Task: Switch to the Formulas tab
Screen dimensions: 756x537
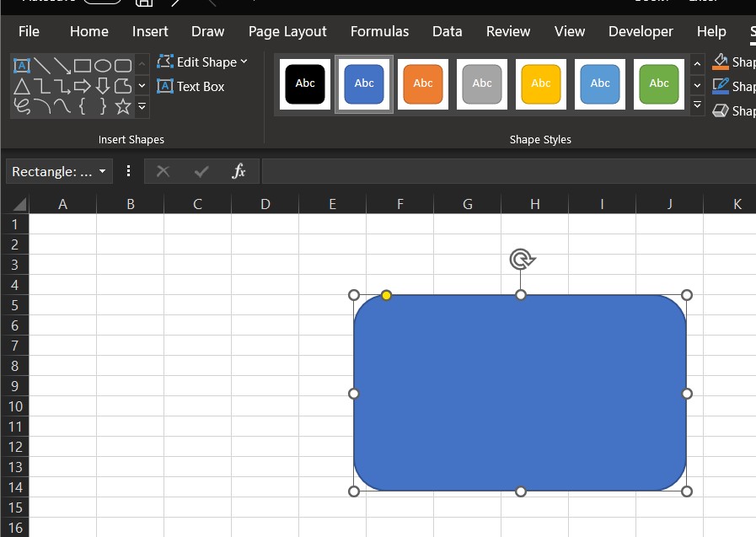Action: pos(379,31)
